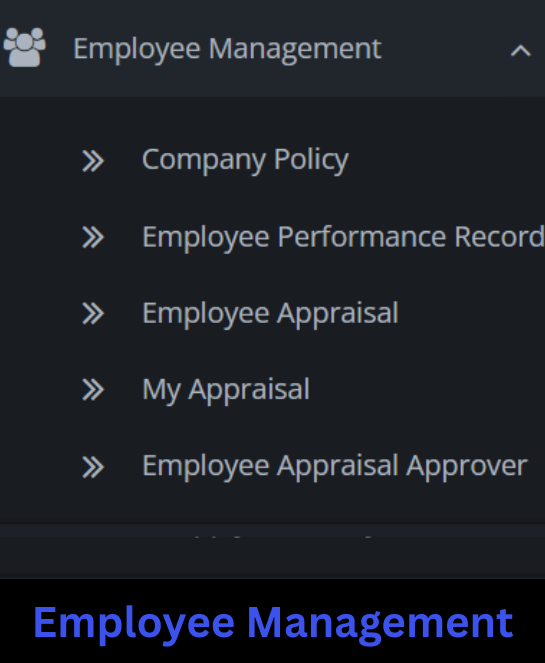Select Employee Appraisal Approver menu entry
This screenshot has width=545, height=663.
pyautogui.click(x=335, y=466)
